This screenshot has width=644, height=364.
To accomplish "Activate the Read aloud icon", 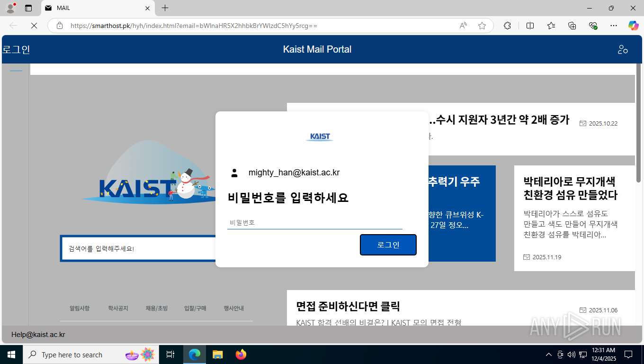I will (463, 26).
